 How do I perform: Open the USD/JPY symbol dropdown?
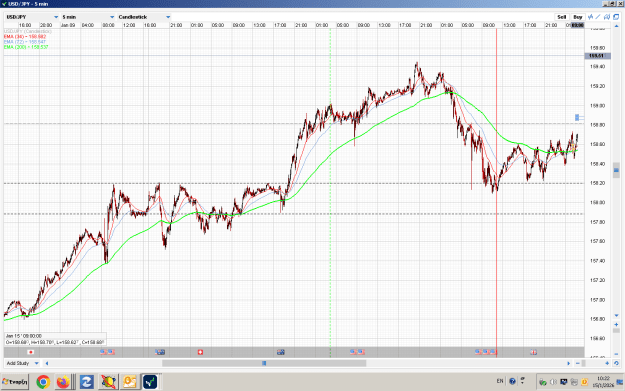point(32,17)
